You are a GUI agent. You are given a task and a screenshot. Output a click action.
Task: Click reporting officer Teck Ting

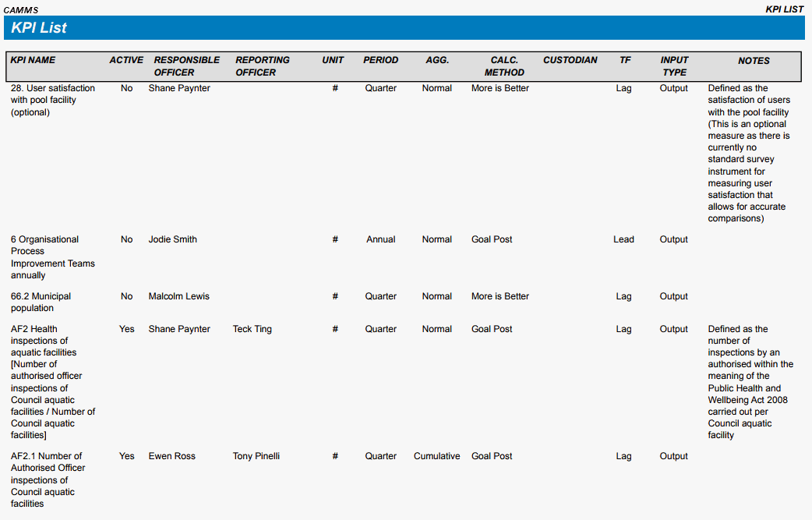click(252, 329)
